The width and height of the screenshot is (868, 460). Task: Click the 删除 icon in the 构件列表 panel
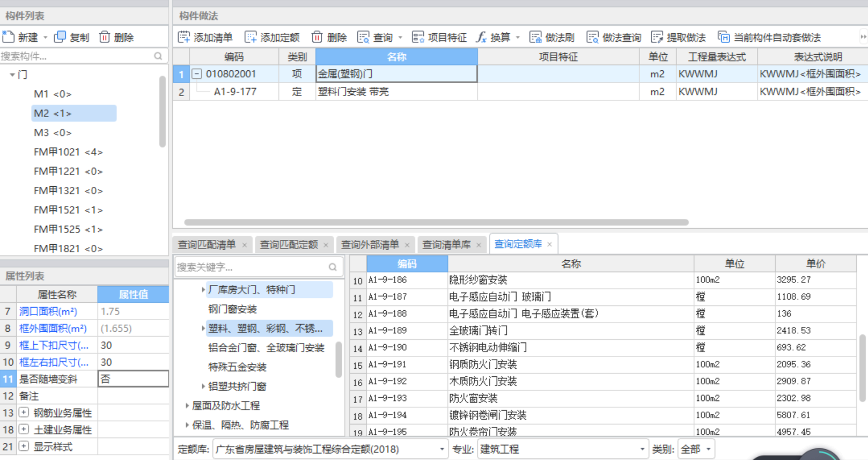[105, 37]
